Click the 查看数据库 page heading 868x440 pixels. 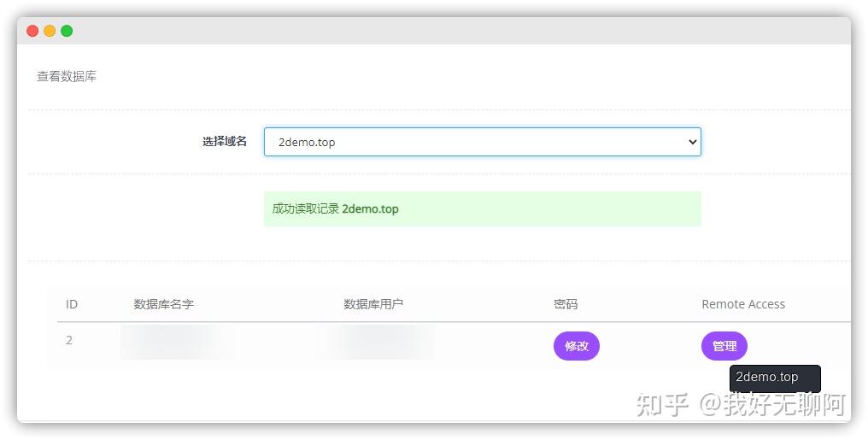click(67, 76)
